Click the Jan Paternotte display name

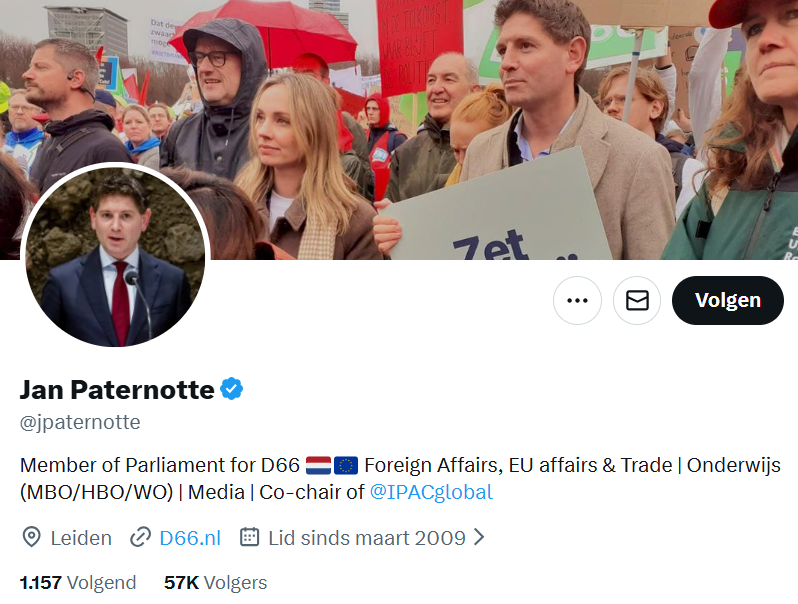point(117,390)
